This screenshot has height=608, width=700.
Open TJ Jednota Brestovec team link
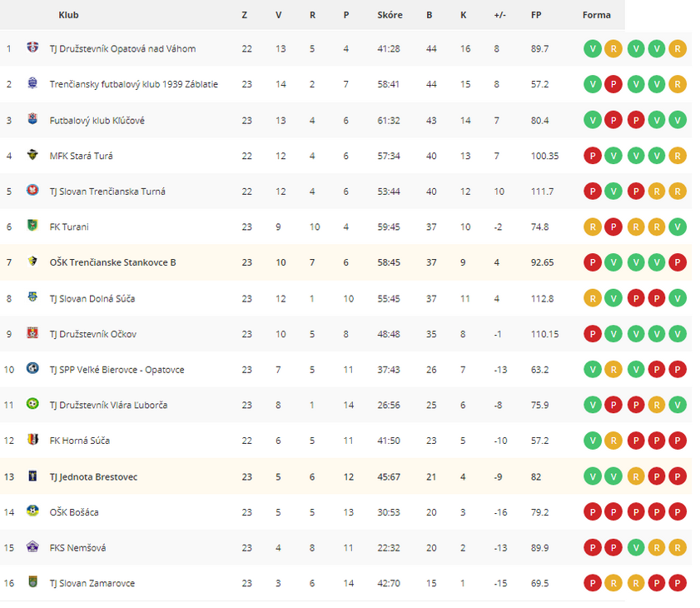click(x=93, y=476)
